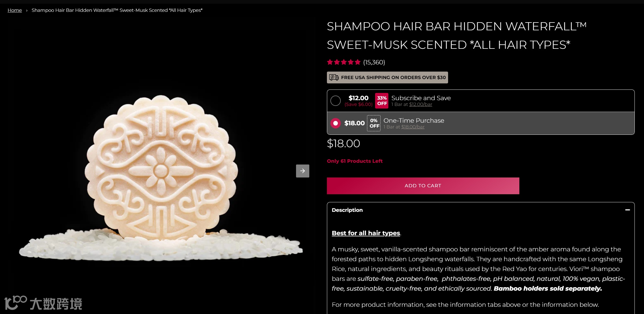644x314 pixels.
Task: Open the Best for all hair types link
Action: 366,233
